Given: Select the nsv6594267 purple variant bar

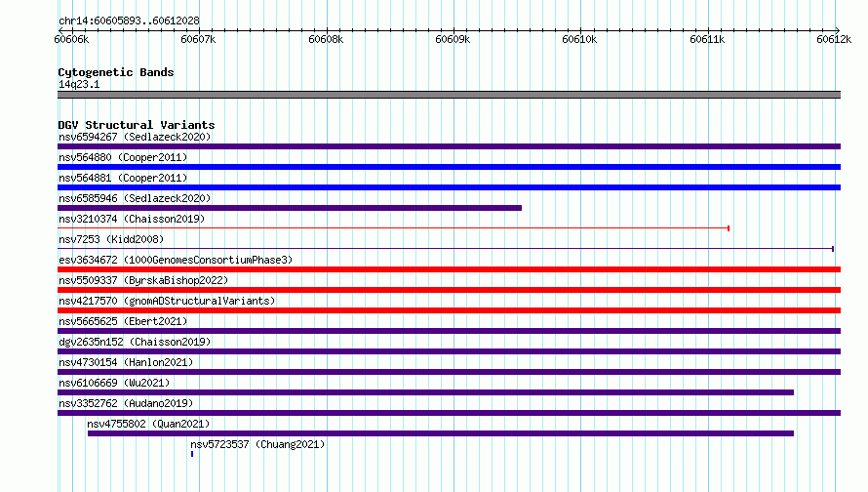Looking at the screenshot, I should (x=449, y=146).
